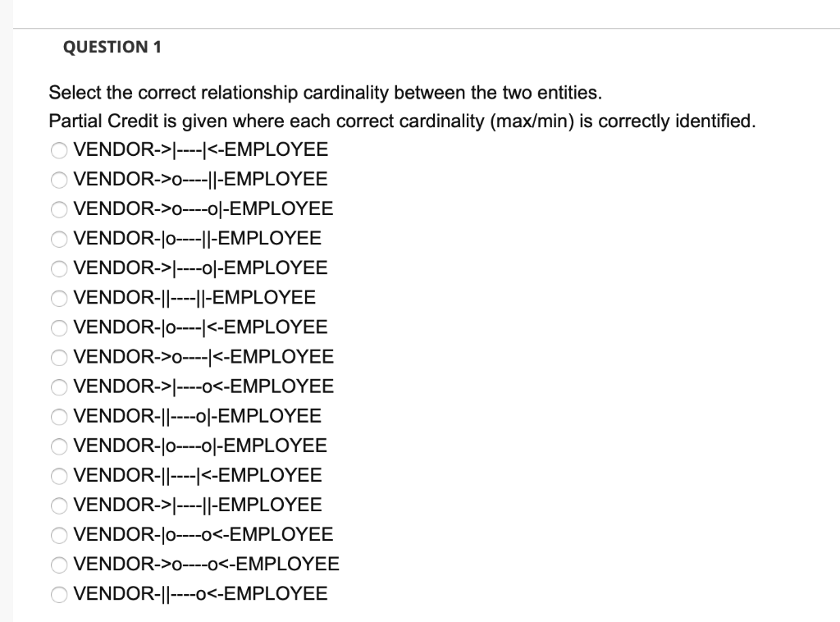Viewport: 840px width, 622px height.
Task: Select VENDOR-||----|<-EMPLOYEE option
Action: click(58, 476)
